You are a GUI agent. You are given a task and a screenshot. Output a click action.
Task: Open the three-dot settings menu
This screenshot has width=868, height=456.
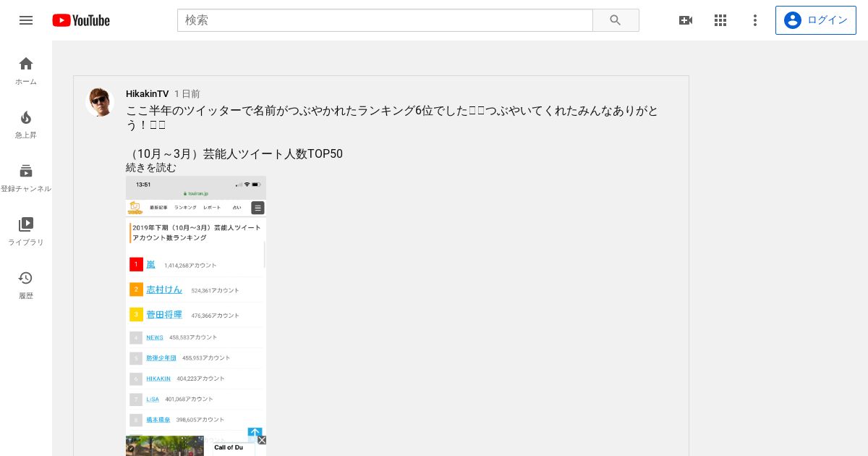point(755,20)
